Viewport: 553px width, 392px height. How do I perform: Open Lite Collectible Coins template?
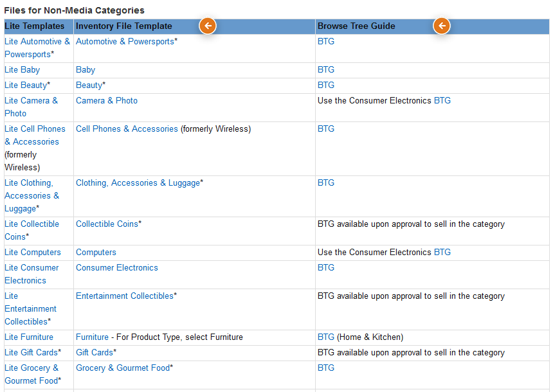click(x=32, y=231)
